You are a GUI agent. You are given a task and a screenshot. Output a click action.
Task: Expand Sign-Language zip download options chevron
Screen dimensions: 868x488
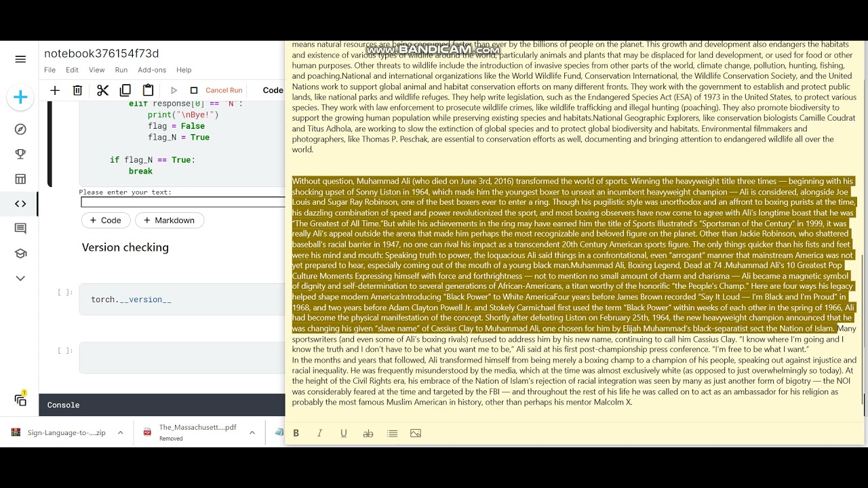coord(120,432)
